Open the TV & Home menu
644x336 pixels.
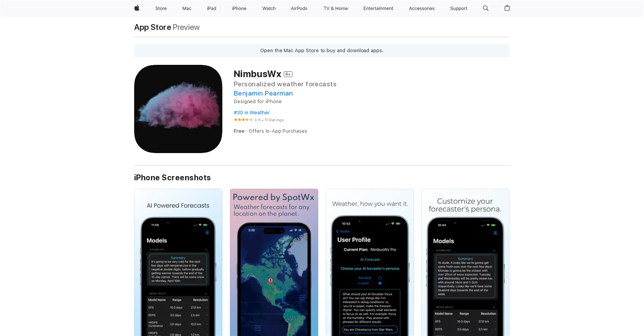pyautogui.click(x=336, y=8)
